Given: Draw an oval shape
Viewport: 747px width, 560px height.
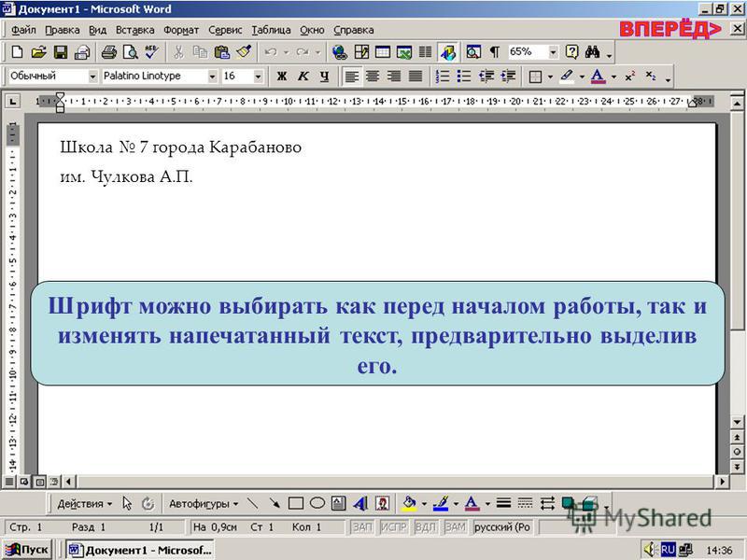Looking at the screenshot, I should (x=317, y=503).
